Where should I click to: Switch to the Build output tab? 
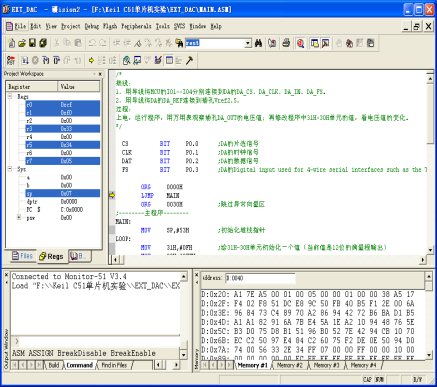click(54, 365)
